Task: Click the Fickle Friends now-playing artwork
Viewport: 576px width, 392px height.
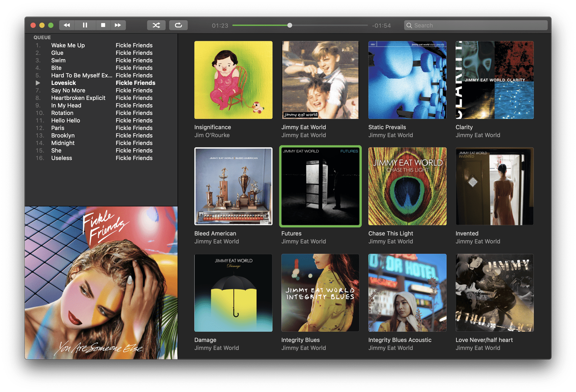Action: coord(101,283)
